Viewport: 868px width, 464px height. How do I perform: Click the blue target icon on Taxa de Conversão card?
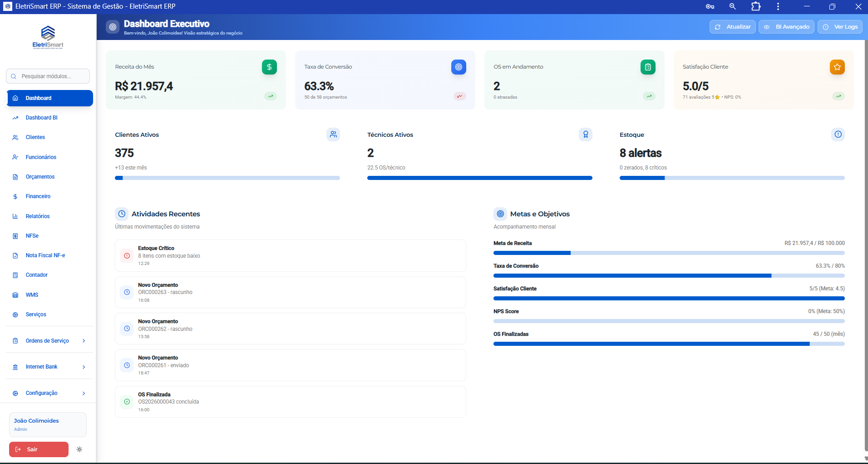(459, 67)
